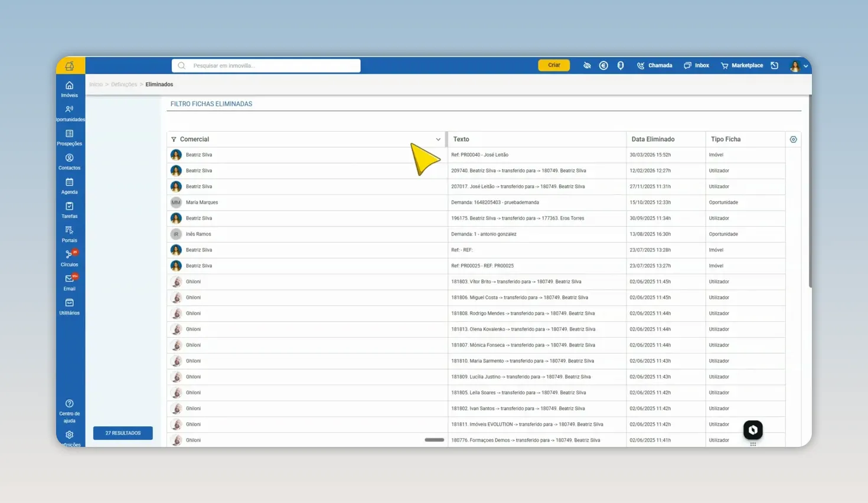Click the horizontal scrollbar thumb in Comercial column
Image resolution: width=868 pixels, height=503 pixels.
[434, 440]
